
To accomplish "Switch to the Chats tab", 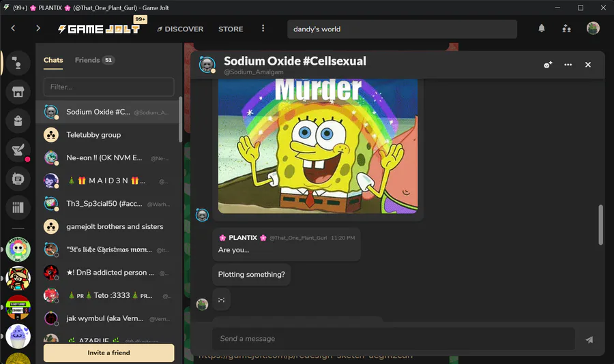I will 53,60.
